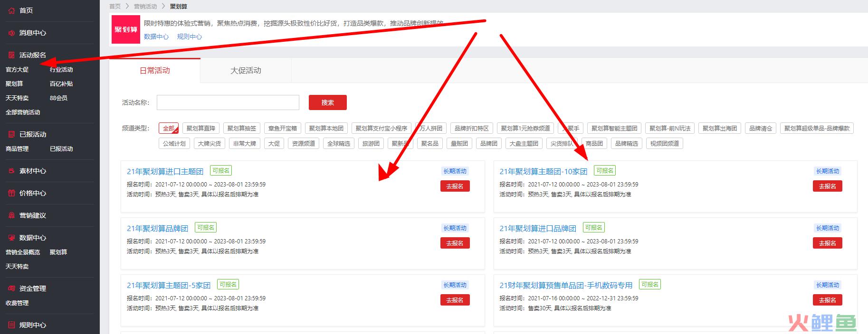The width and height of the screenshot is (868, 334).
Task: Open 21财年聚划算预售单品团-手机数码专用 title
Action: [566, 285]
